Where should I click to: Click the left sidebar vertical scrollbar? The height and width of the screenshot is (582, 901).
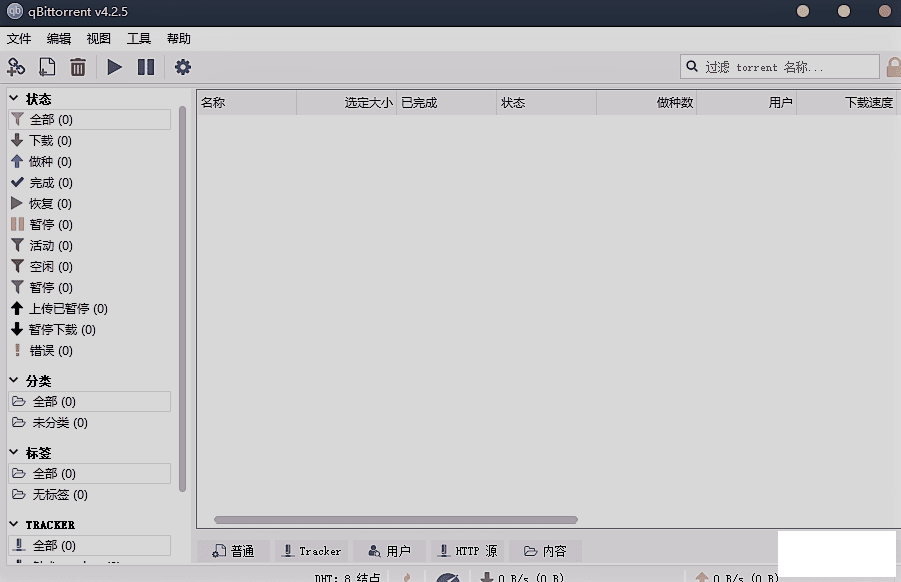click(x=182, y=299)
